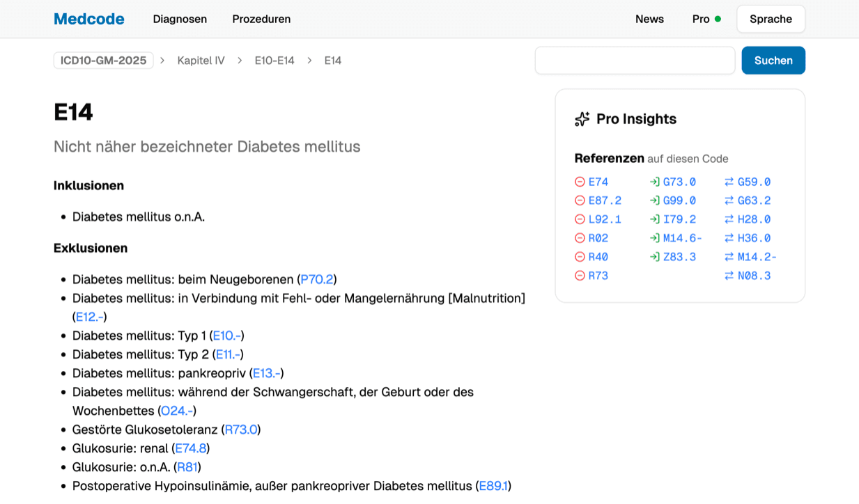Click the exclusion icon beside L92.1
The width and height of the screenshot is (859, 504).
[578, 219]
